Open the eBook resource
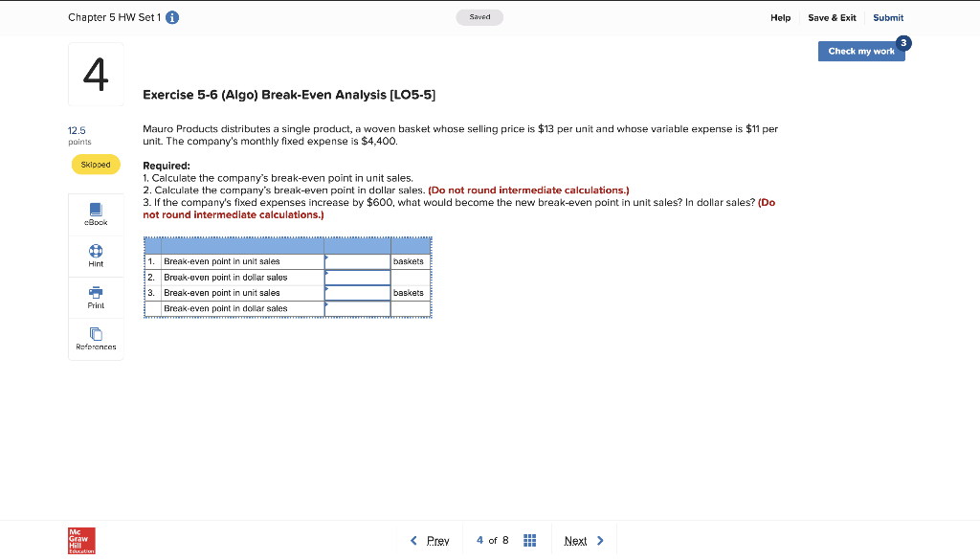Image resolution: width=980 pixels, height=560 pixels. (96, 213)
